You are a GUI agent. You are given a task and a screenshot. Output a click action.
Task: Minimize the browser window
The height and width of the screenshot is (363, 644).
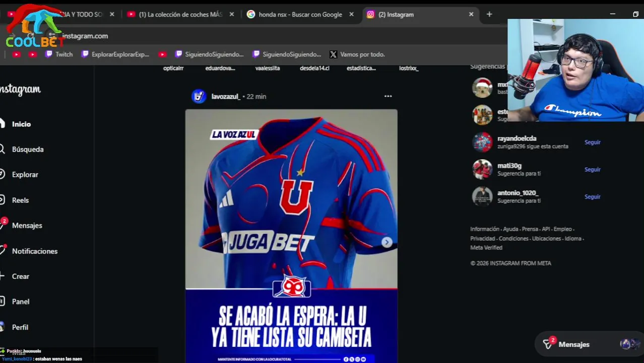(x=612, y=14)
